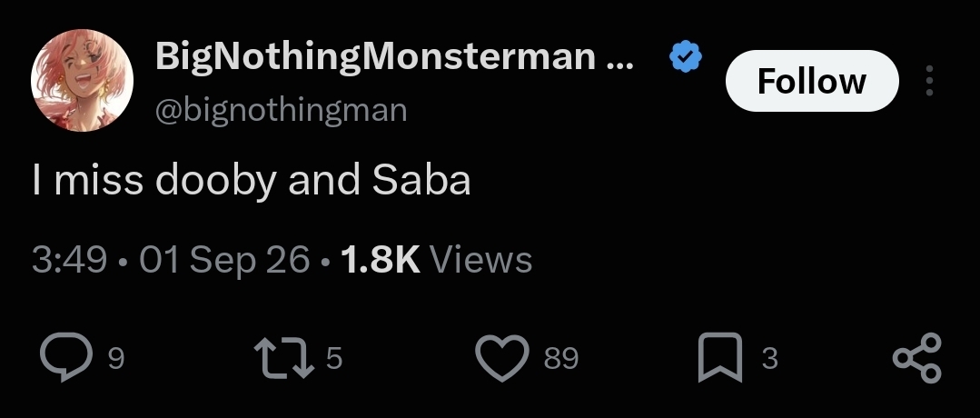Click the @bignothingman handle
This screenshot has width=980, height=418.
[x=282, y=111]
